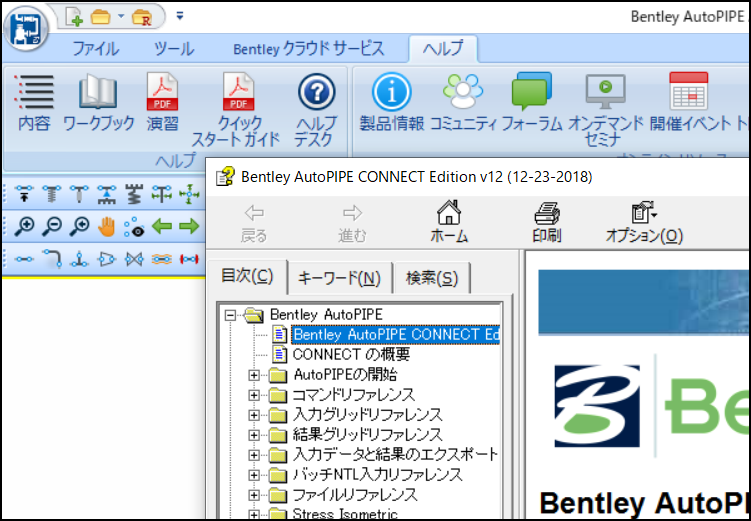Select the ヘルプ ribbon tab
This screenshot has width=751, height=521.
[443, 49]
